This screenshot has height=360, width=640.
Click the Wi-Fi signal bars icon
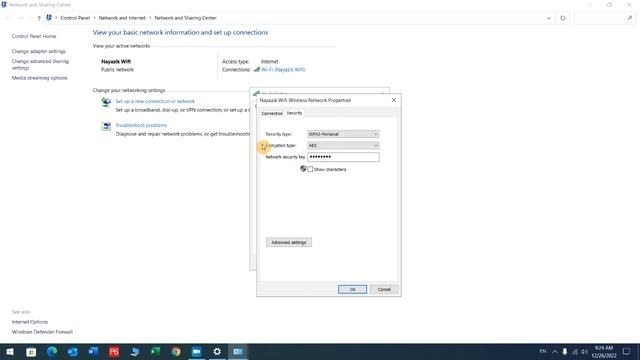coord(256,69)
